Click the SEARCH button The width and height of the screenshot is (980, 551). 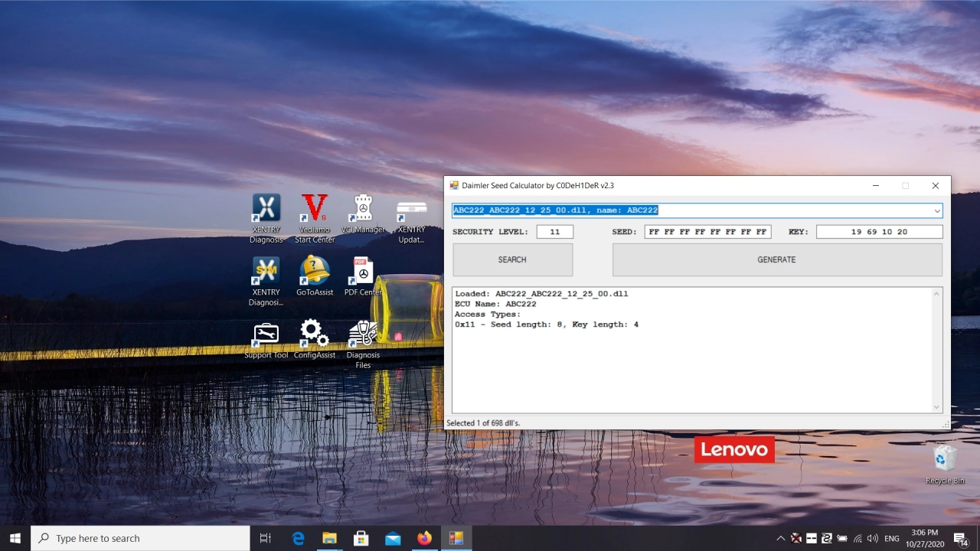tap(512, 259)
